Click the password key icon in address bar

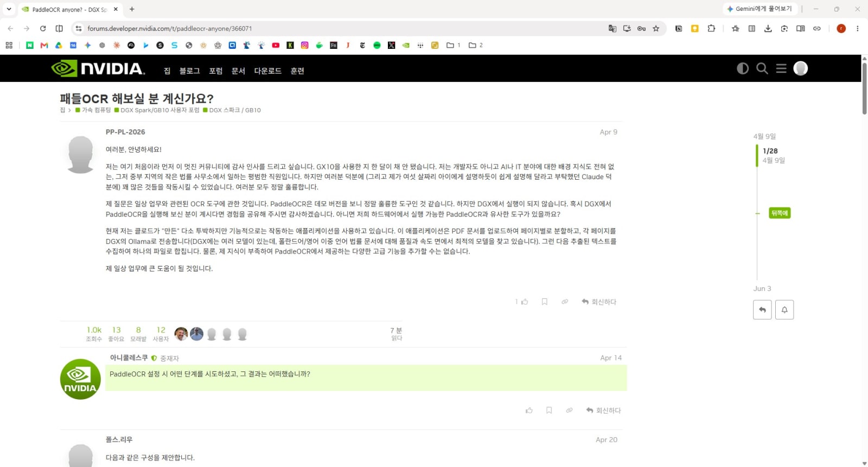coord(641,28)
